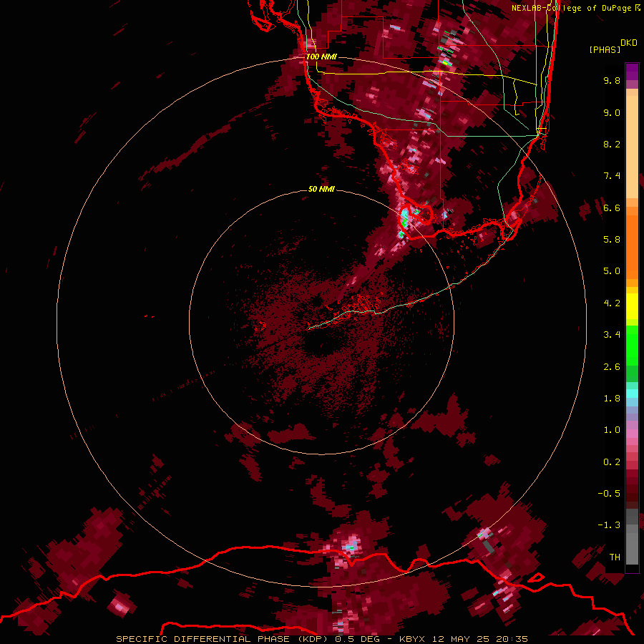Viewport: 644px width, 644px height.
Task: Click the '0.5 DEG' elevation text in caption
Action: click(x=357, y=639)
